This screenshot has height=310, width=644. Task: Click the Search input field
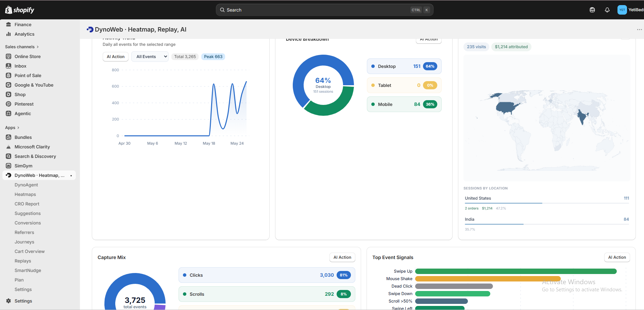325,10
